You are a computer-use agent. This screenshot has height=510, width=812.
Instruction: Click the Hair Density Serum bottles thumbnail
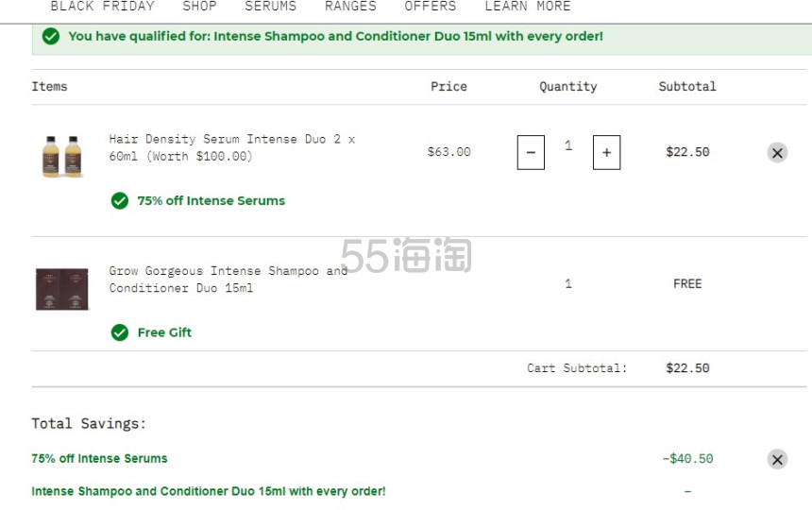61,157
